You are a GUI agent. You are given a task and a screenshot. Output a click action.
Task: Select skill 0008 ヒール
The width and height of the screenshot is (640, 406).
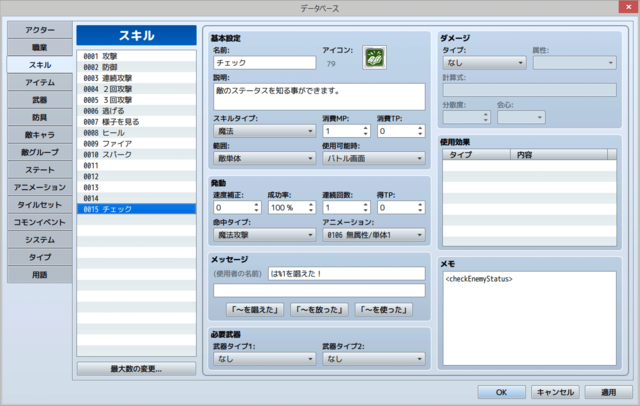click(136, 133)
